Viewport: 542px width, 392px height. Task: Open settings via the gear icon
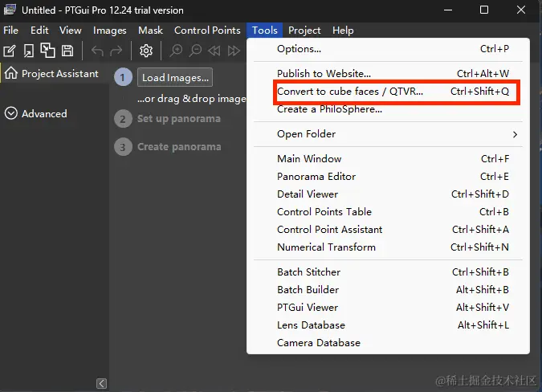coord(146,51)
